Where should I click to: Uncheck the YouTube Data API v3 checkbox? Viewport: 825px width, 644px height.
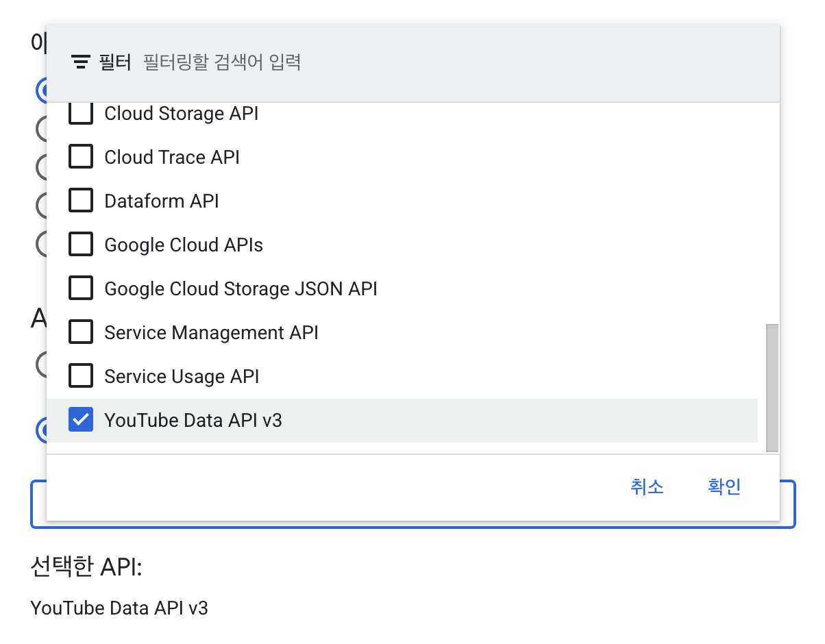(81, 420)
